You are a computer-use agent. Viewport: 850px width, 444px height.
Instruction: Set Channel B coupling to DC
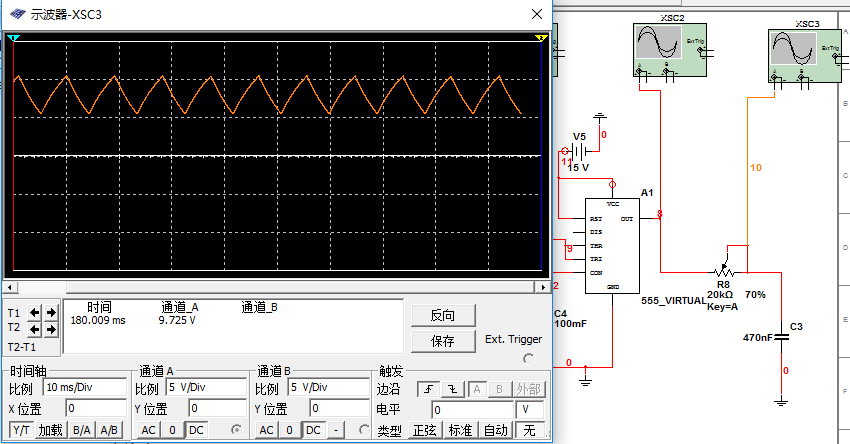tap(313, 430)
